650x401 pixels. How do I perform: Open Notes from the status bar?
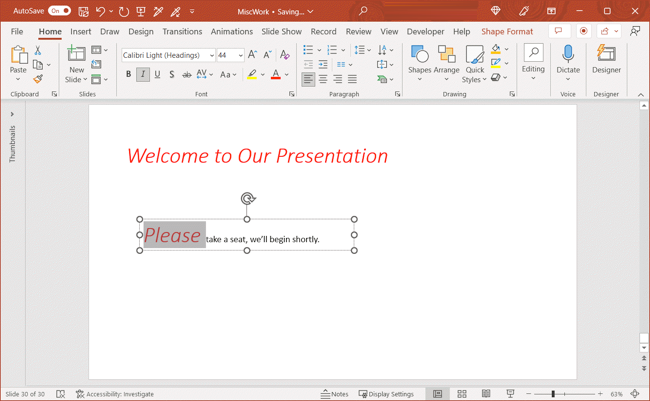(x=335, y=394)
